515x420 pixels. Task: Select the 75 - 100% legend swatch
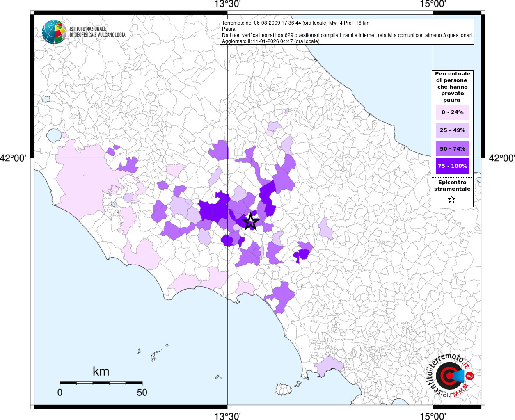(453, 166)
